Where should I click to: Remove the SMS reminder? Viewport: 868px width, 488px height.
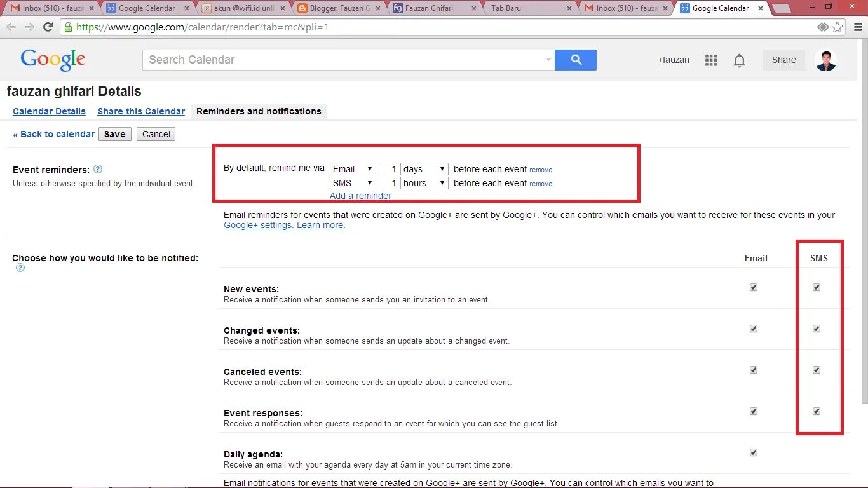[x=541, y=184]
